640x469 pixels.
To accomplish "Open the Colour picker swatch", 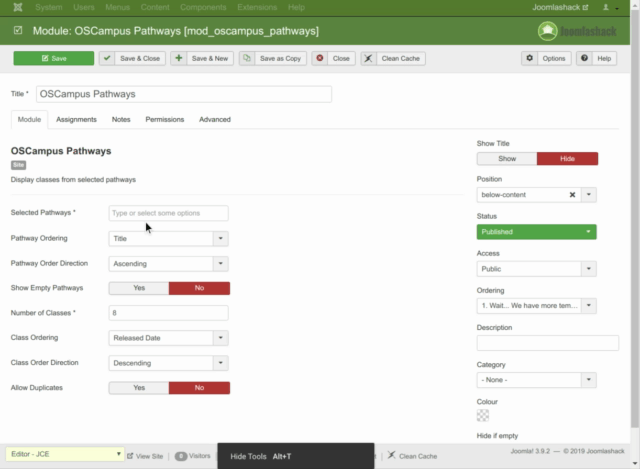I will click(x=483, y=416).
